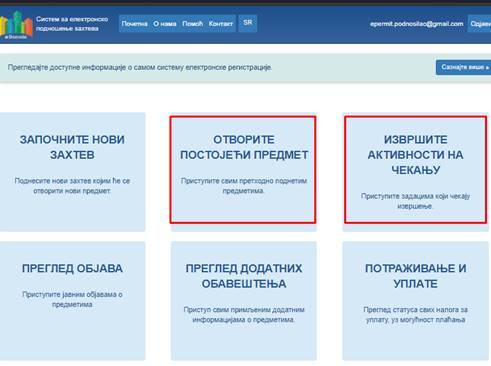Viewport: 491px width, 366px height.
Task: Open the ПРЕГЛЕД ОБЈАВА tile
Action: (x=72, y=301)
